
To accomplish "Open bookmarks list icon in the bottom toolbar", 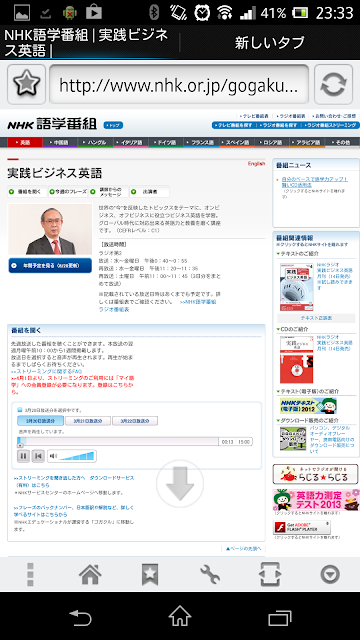I will [150, 574].
